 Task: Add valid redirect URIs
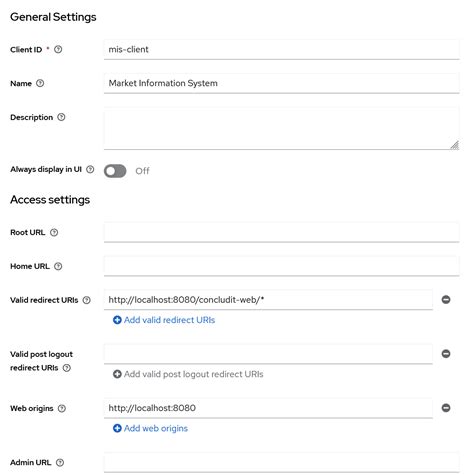164,320
